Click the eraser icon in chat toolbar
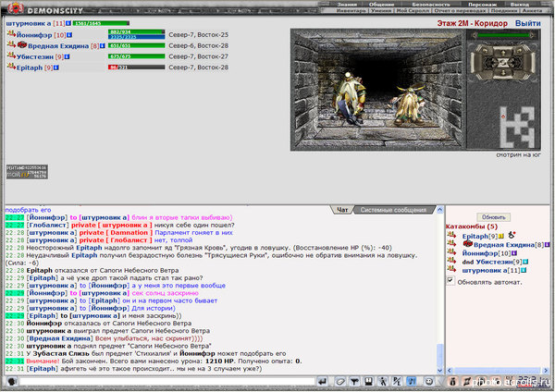Viewport: 555px width, 392px height. 339,382
